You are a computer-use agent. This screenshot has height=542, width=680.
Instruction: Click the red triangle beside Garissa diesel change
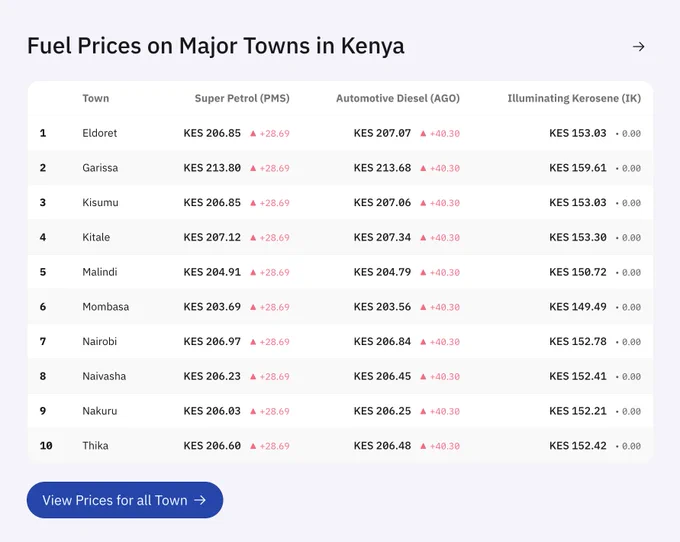423,168
